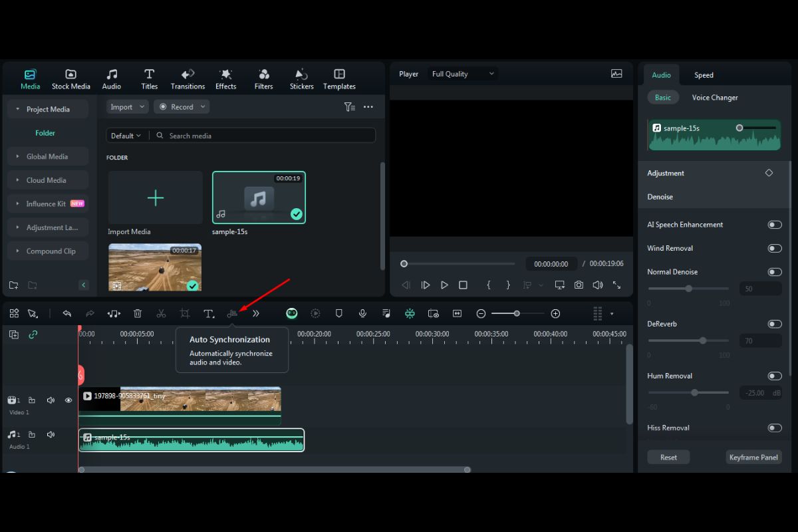Viewport: 798px width, 532px height.
Task: Click the Play button in the player
Action: pyautogui.click(x=444, y=285)
